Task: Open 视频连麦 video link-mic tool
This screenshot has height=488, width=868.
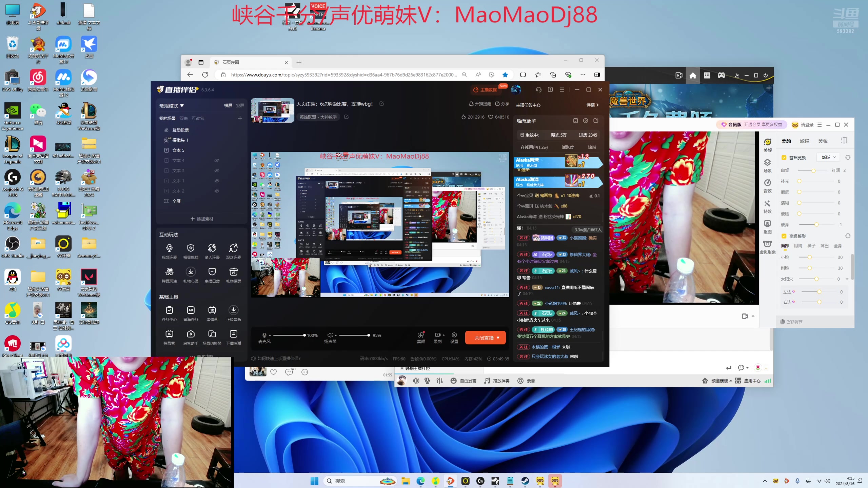Action: 169,251
